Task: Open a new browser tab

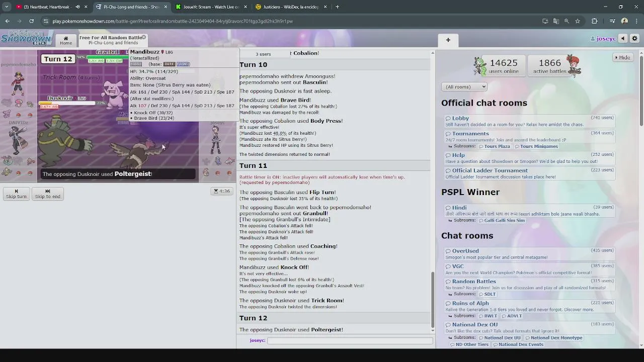Action: 337,7
